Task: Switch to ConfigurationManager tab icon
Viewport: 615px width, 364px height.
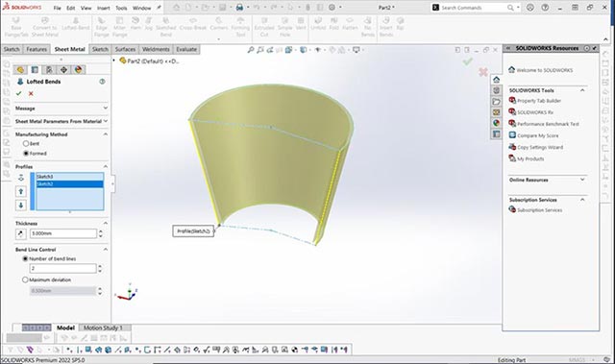Action: [x=49, y=70]
